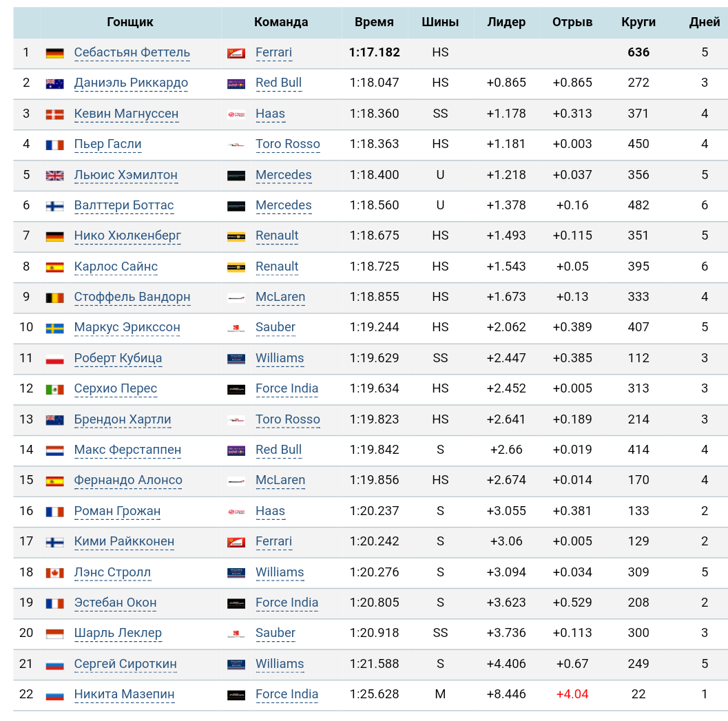Sort table by the Время column header

(x=374, y=22)
